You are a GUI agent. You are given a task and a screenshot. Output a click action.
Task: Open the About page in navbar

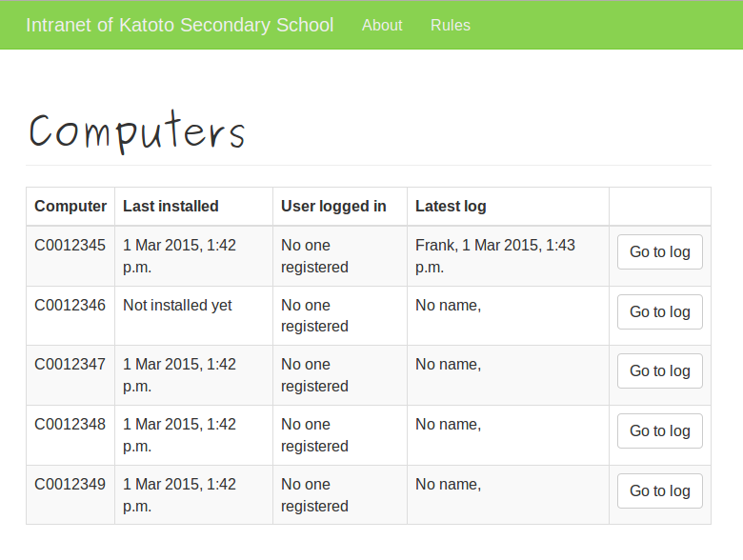click(x=382, y=25)
